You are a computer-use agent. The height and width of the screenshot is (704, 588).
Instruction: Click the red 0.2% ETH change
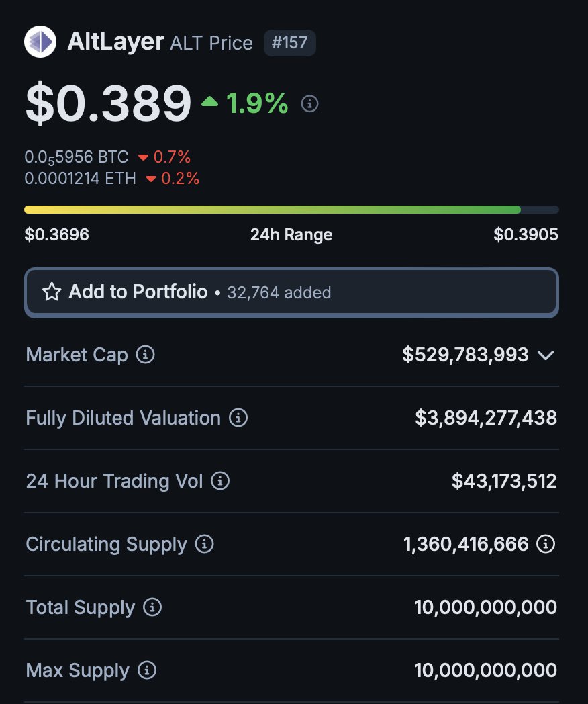[x=180, y=179]
